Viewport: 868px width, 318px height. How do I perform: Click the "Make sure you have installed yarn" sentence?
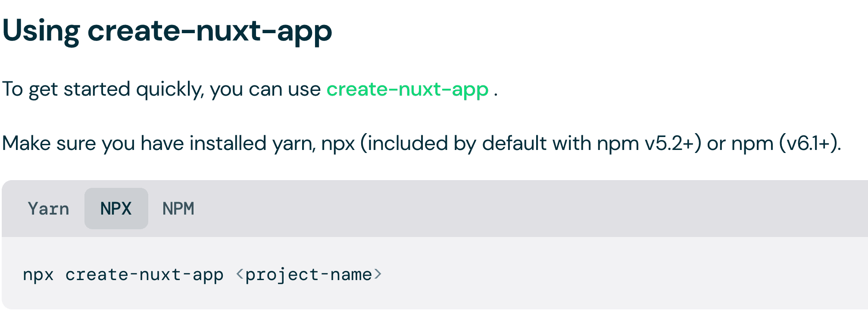(x=422, y=143)
